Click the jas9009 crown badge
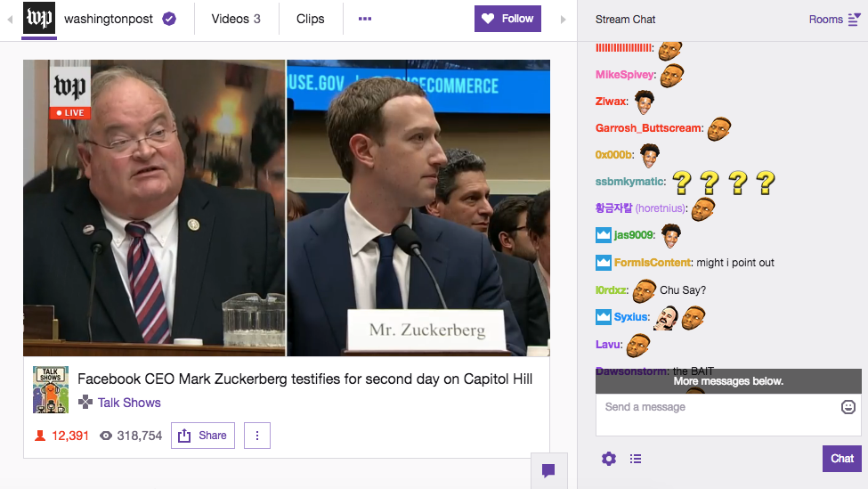 (x=604, y=235)
